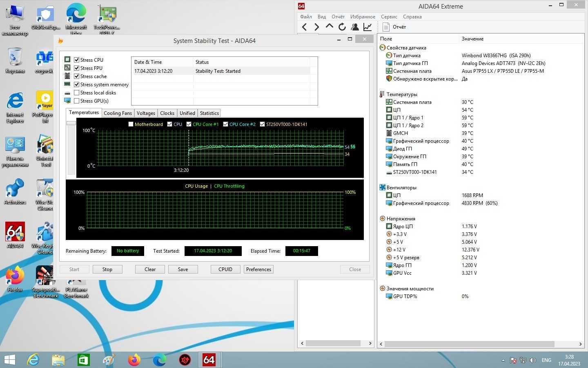Open Preferences button

point(258,269)
